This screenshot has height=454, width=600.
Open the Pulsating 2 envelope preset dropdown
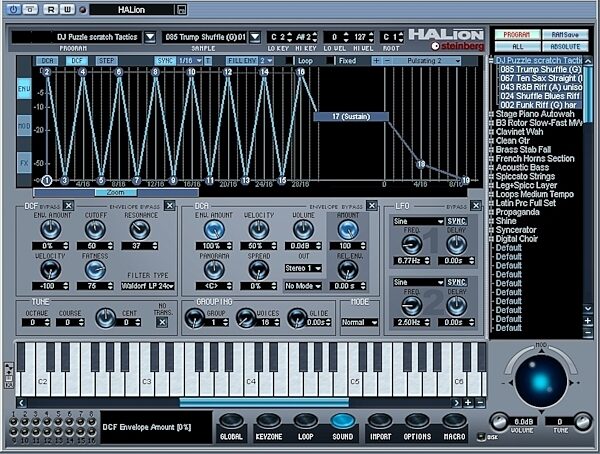point(431,61)
